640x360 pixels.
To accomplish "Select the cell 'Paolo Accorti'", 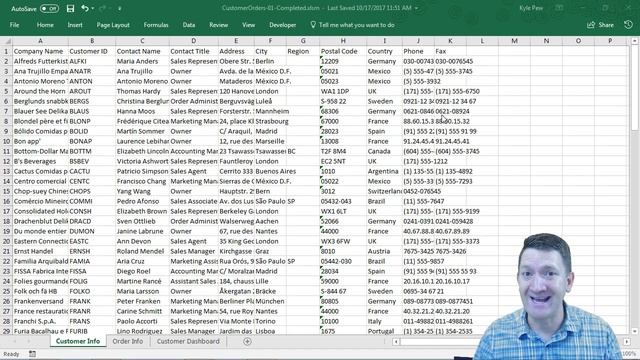I will click(142, 321).
